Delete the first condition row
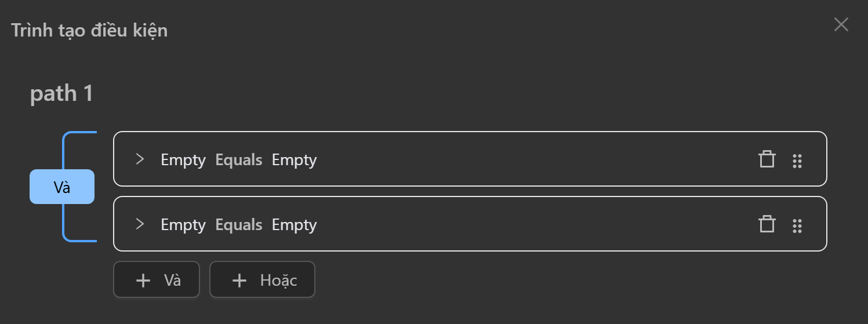868x324 pixels. click(x=767, y=159)
